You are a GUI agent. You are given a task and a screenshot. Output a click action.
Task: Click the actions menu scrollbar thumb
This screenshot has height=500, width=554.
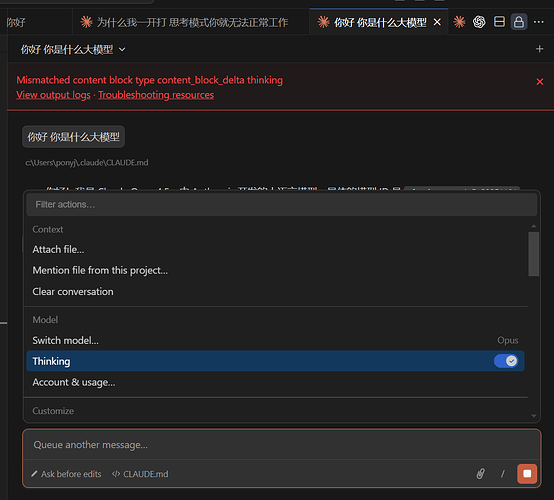(534, 254)
